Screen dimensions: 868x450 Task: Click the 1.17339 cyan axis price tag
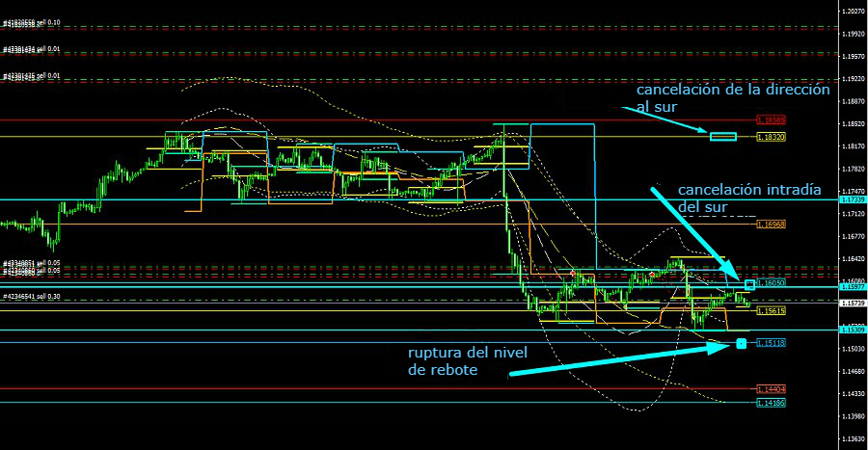[852, 199]
